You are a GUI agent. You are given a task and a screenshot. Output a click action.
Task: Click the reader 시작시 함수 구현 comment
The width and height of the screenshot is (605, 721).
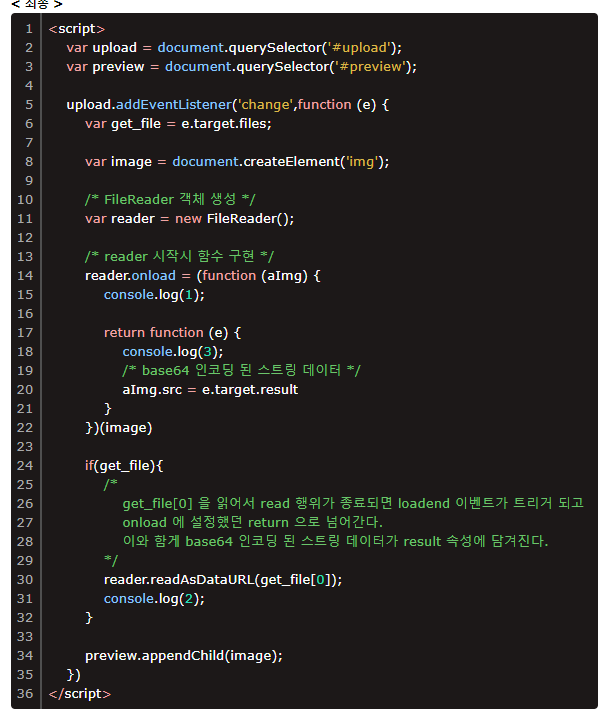179,257
